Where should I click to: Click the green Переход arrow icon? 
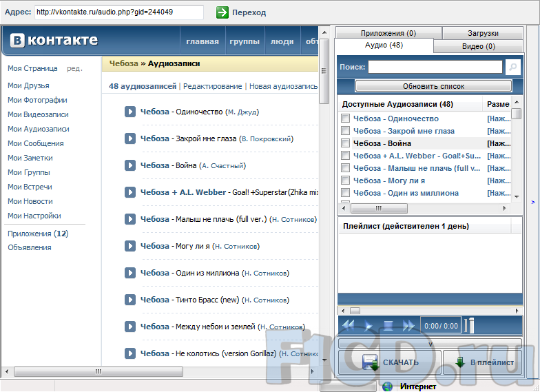click(222, 12)
